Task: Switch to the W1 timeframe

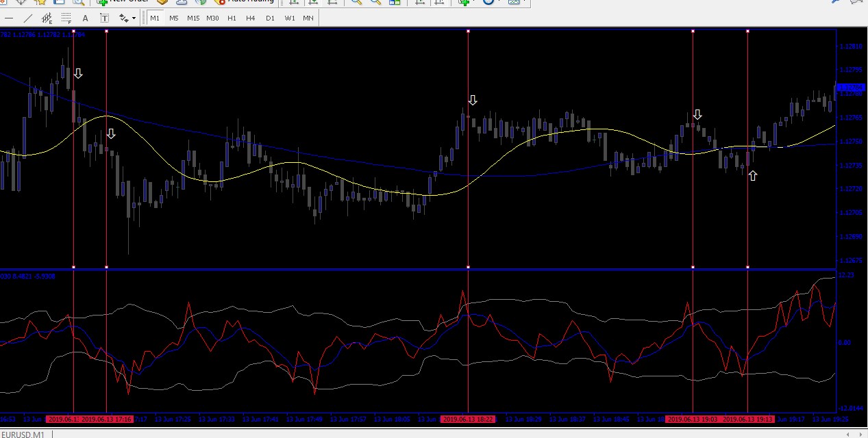Action: (x=289, y=18)
